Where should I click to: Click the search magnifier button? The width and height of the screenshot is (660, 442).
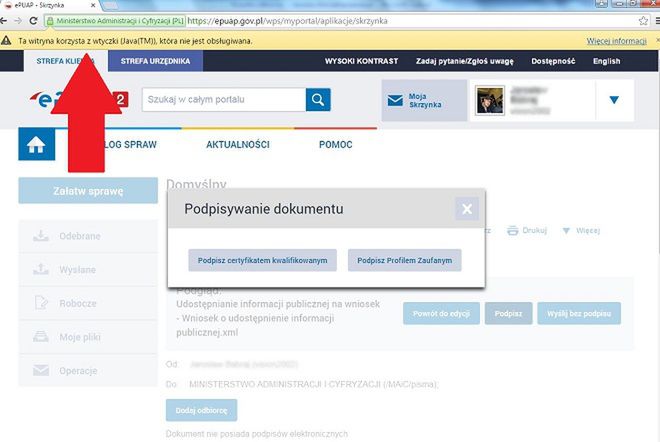click(318, 100)
